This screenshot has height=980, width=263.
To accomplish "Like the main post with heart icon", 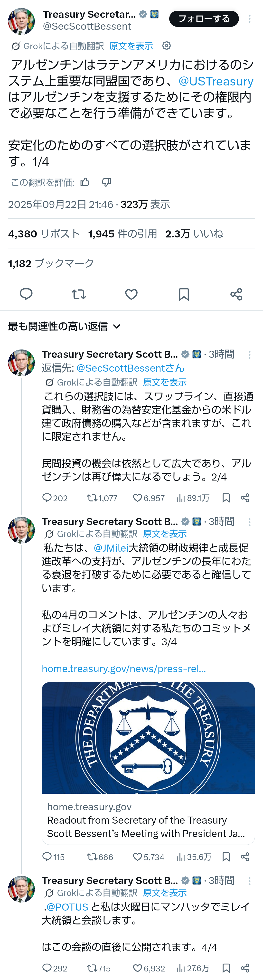I will point(131,294).
